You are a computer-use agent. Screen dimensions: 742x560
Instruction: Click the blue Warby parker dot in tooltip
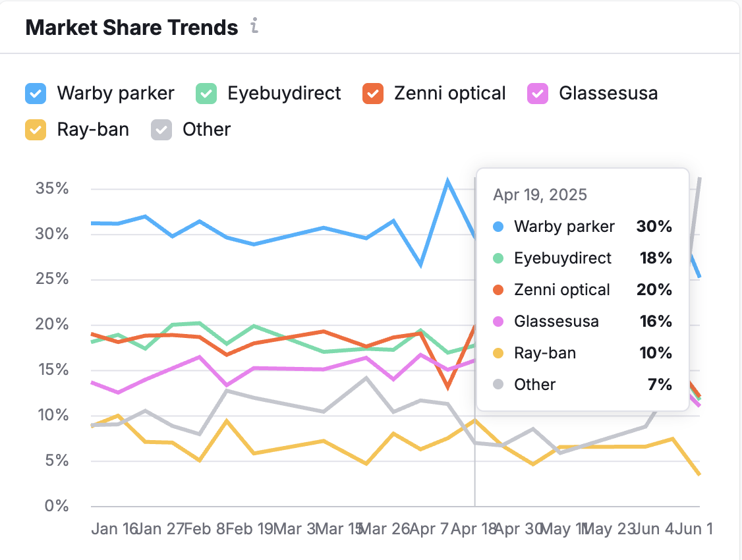click(498, 227)
